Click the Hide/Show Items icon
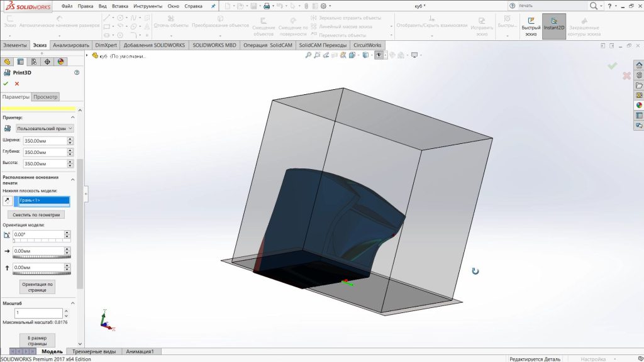The height and width of the screenshot is (362, 644). (378, 55)
